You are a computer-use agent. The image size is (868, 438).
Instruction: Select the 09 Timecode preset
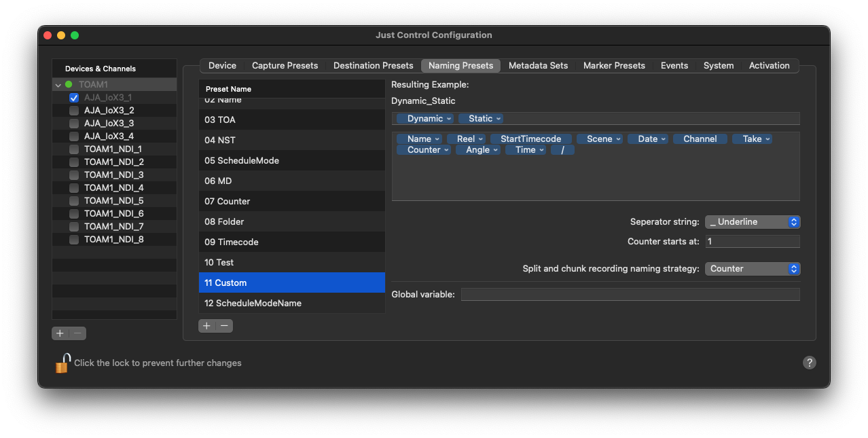coord(292,242)
